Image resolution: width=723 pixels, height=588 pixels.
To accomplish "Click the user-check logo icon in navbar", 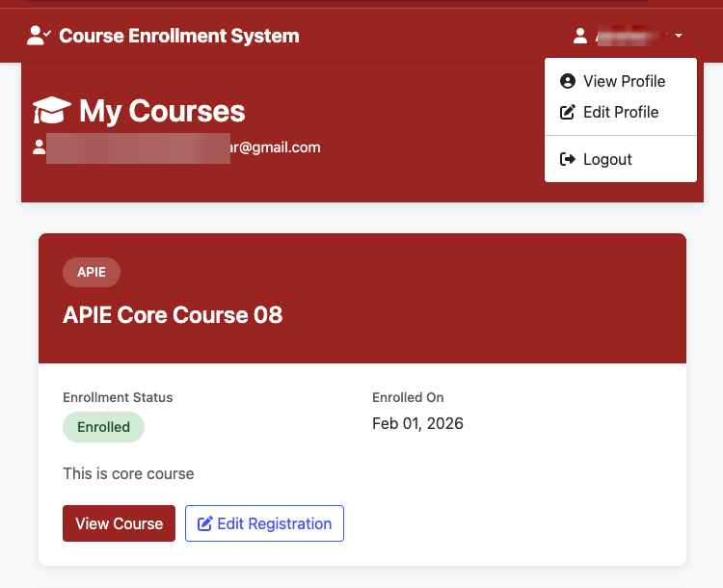I will 39,36.
